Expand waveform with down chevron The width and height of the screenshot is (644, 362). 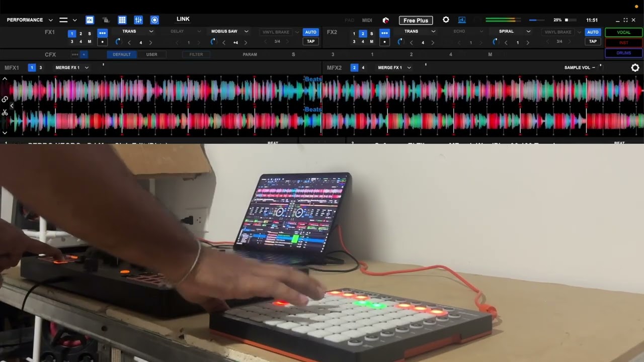click(5, 133)
